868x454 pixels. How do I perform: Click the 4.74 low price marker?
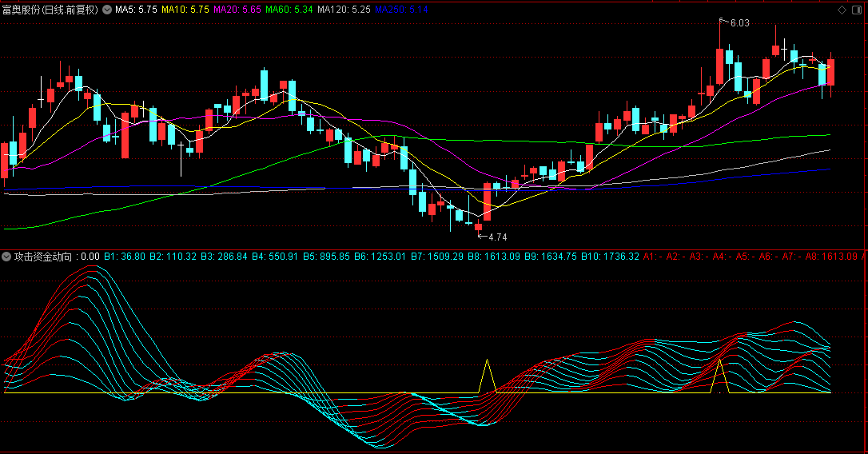[x=498, y=237]
